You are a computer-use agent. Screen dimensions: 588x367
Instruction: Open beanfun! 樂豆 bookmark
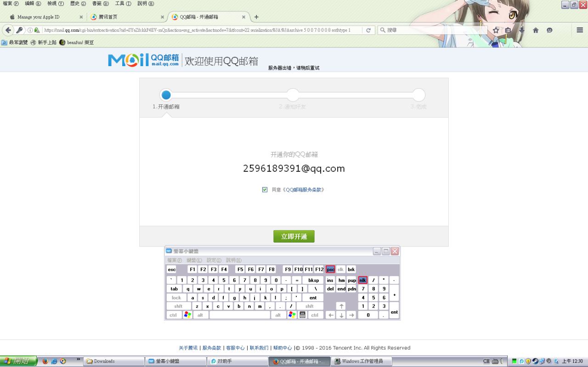77,42
